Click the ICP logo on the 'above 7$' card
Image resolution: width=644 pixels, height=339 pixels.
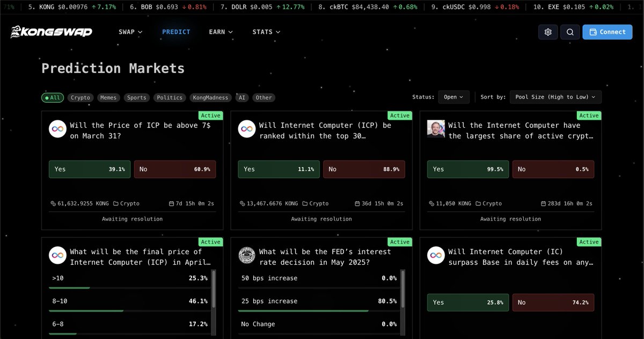(x=57, y=129)
